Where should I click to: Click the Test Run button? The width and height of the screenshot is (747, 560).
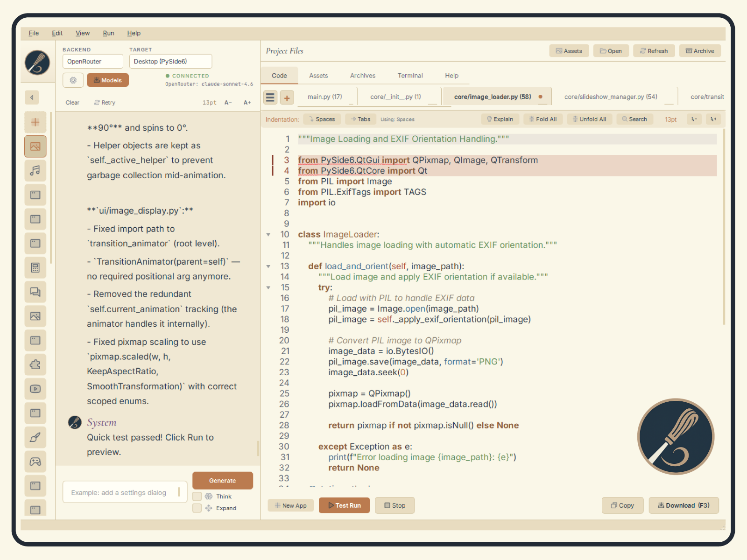tap(344, 505)
